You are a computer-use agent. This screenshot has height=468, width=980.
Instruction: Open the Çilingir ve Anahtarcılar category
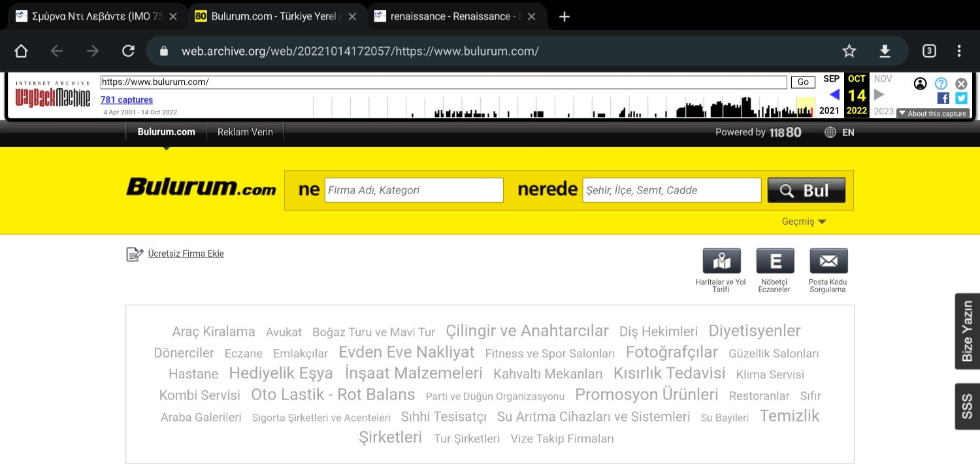pos(527,331)
